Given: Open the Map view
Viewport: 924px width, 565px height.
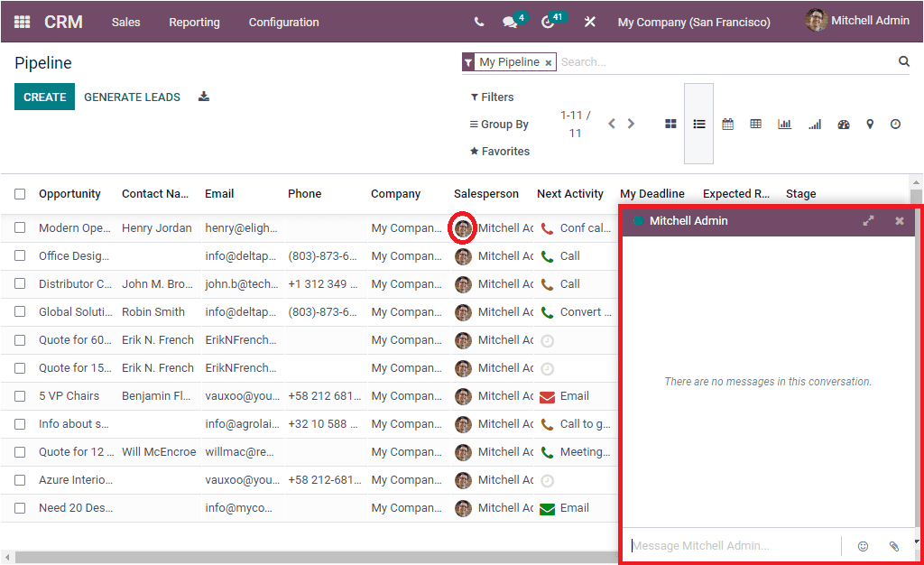Looking at the screenshot, I should [872, 124].
